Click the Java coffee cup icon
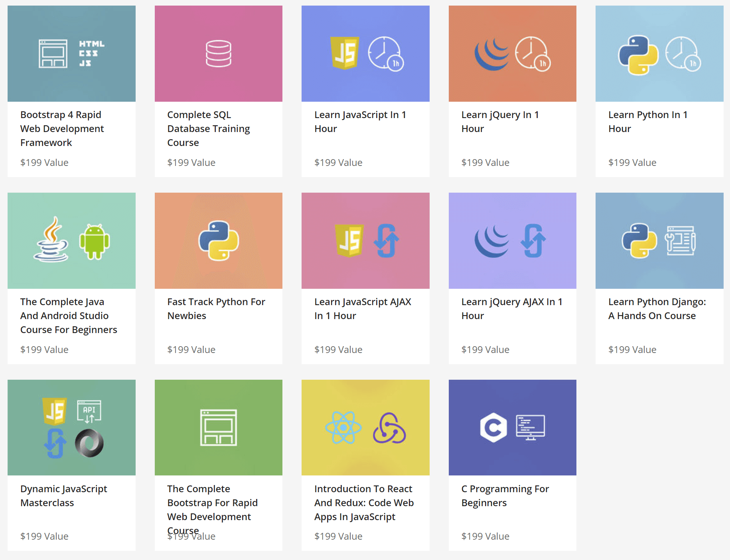This screenshot has height=560, width=730. point(51,240)
